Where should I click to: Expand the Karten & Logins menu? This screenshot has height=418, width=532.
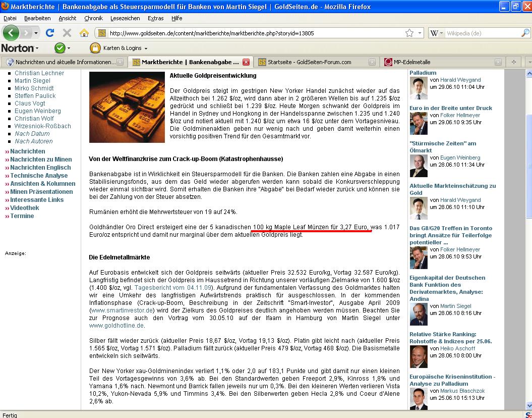(125, 48)
